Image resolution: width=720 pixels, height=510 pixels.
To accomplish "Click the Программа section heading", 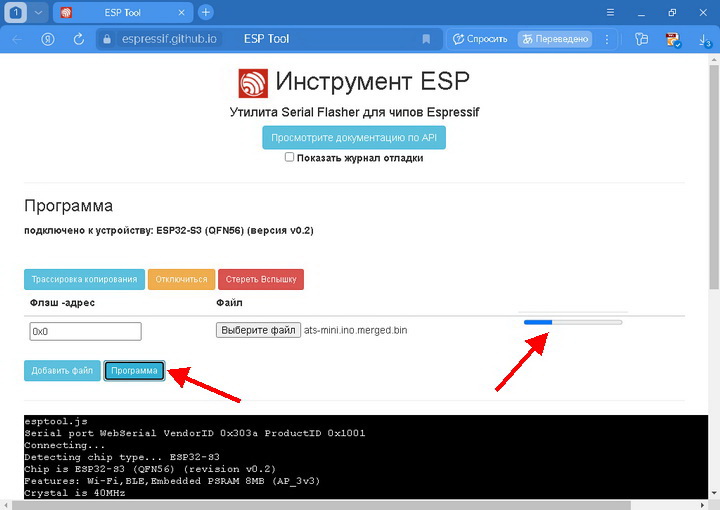I will click(68, 206).
